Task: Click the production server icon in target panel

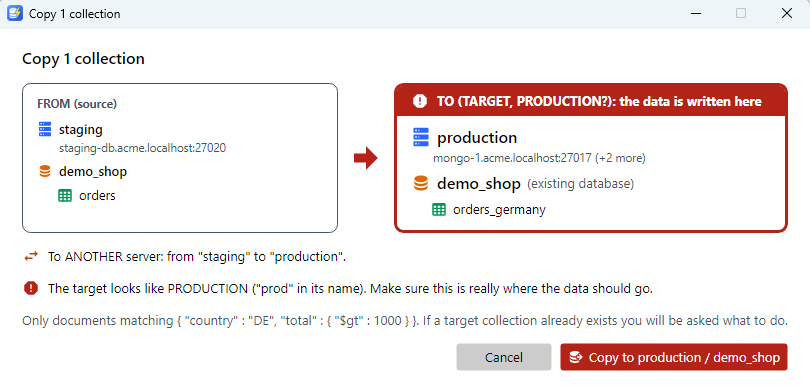Action: (x=422, y=137)
